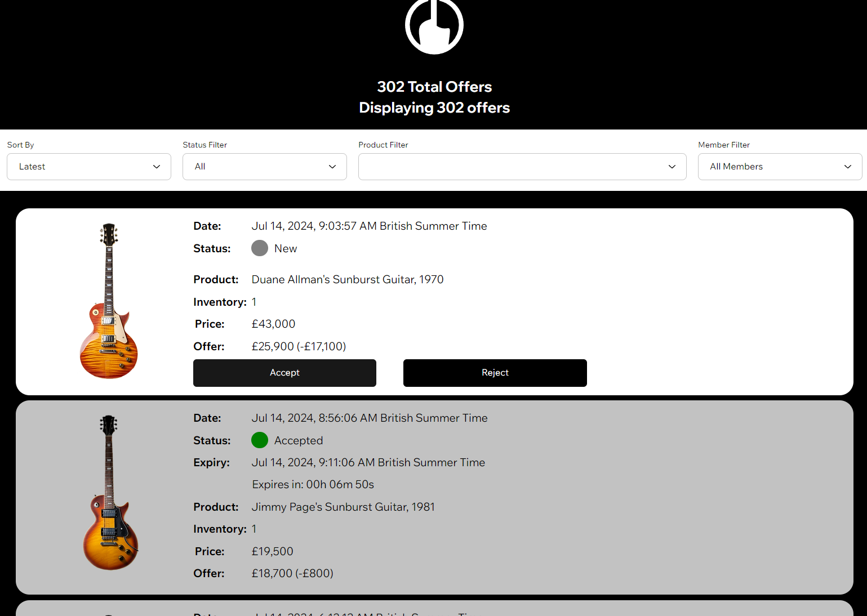Open the Member Filter dropdown showing All Members
Screen dimensions: 867x616
tap(780, 167)
